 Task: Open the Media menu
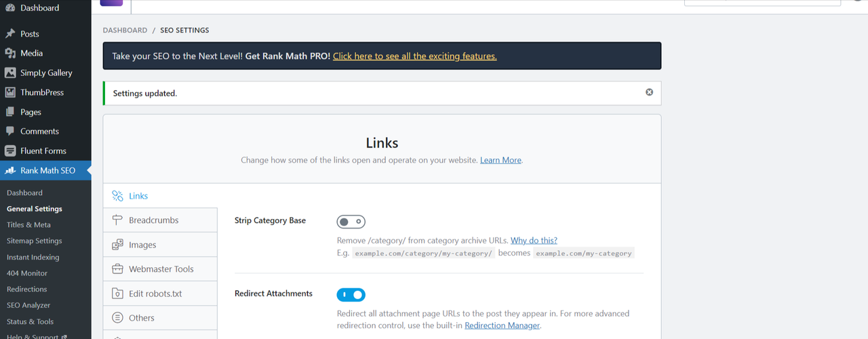45,53
